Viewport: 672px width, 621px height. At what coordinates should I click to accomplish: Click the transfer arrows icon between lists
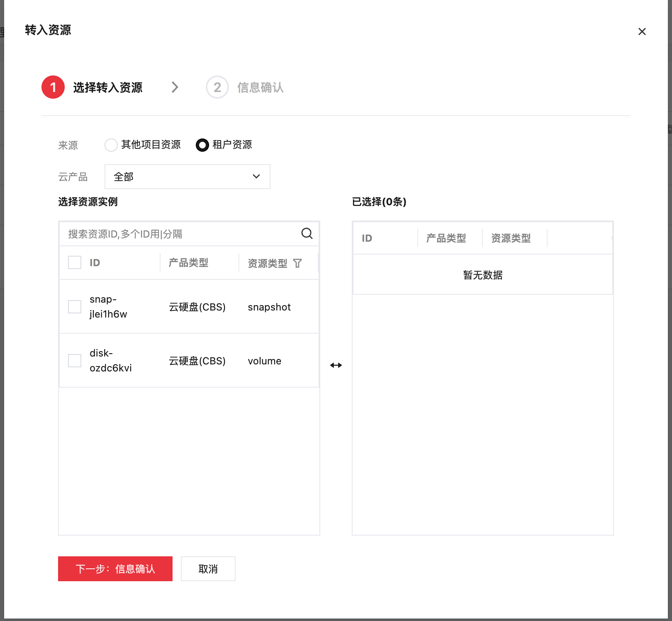tap(336, 365)
